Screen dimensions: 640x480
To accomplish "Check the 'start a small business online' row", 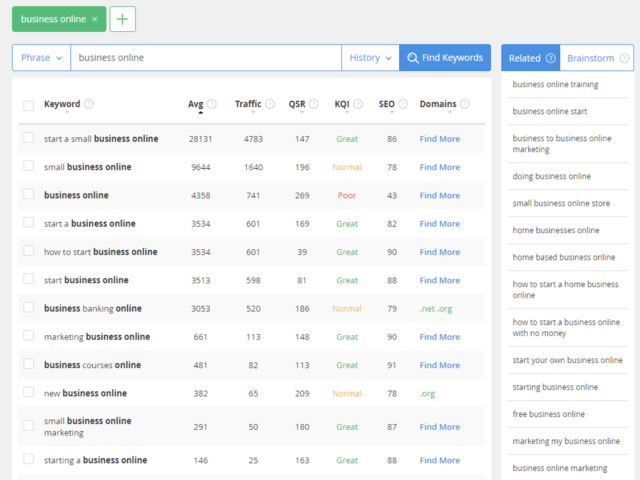I will click(29, 138).
